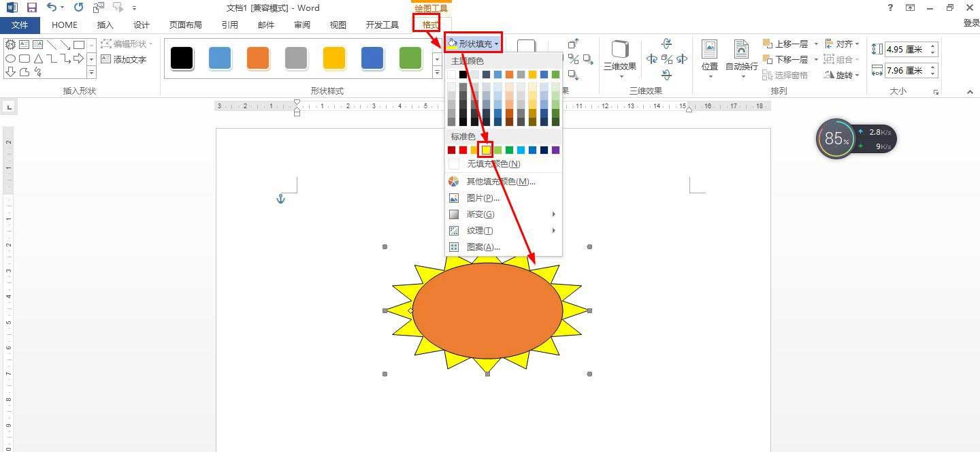The image size is (980, 452).
Task: Switch to the 开发工具 Developer tab
Action: click(x=382, y=25)
